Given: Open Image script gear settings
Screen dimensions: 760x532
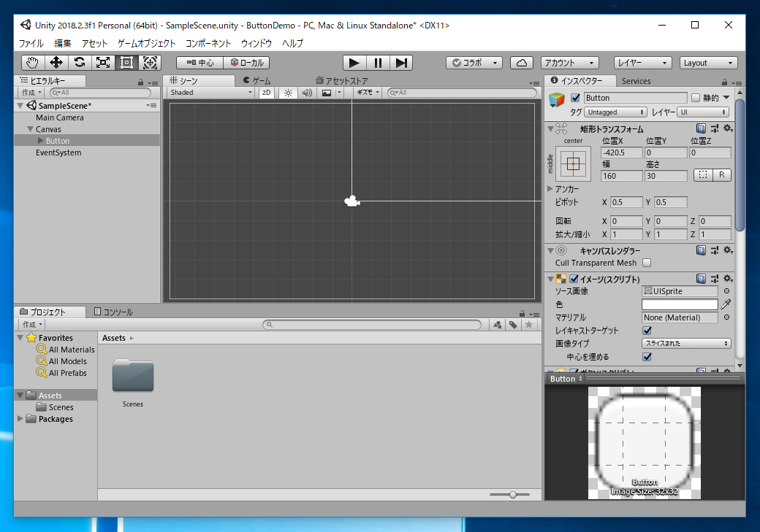Looking at the screenshot, I should tap(728, 279).
